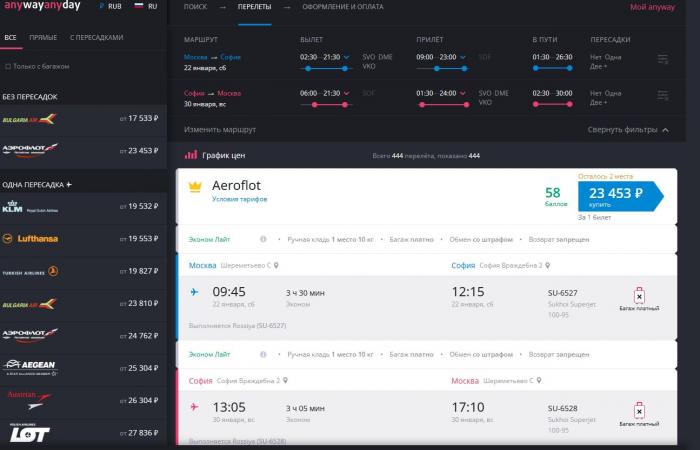Image resolution: width=700 pixels, height=450 pixels.
Task: Click paid baggage icon for SU-6528
Action: click(x=639, y=410)
